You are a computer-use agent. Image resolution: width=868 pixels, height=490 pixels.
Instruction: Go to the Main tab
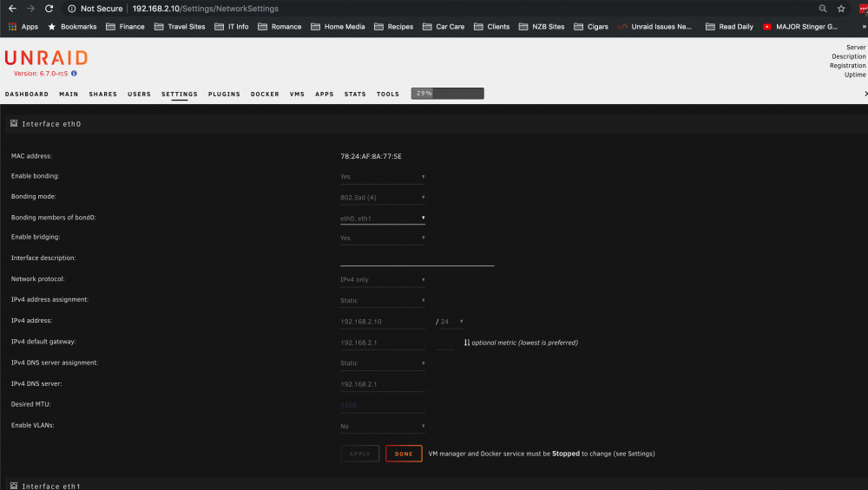pyautogui.click(x=69, y=94)
